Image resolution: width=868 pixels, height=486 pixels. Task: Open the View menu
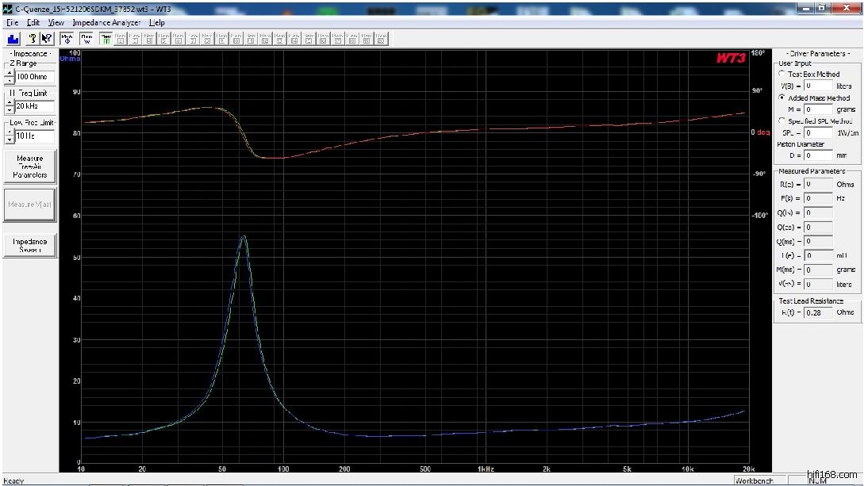(x=56, y=23)
